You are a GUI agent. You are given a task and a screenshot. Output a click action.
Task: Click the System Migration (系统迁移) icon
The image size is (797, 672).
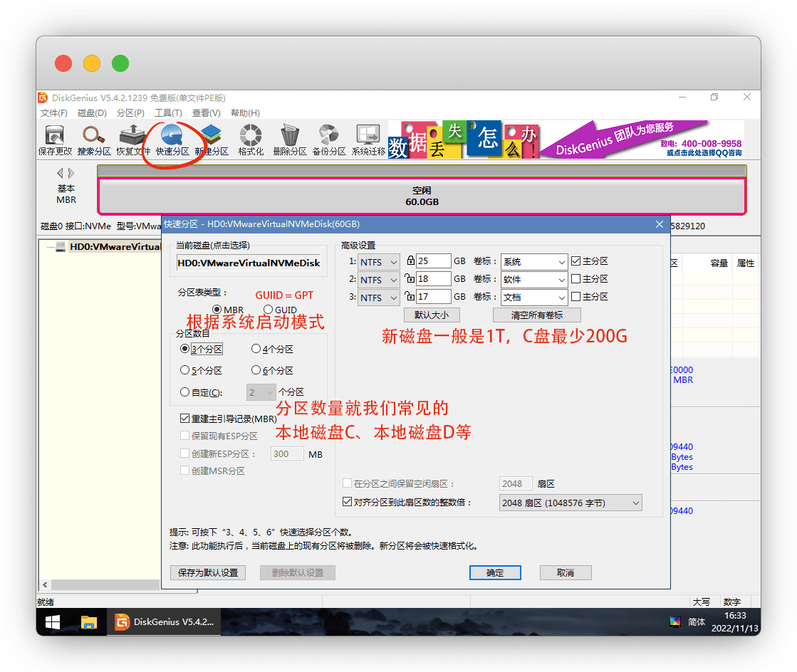pyautogui.click(x=368, y=140)
